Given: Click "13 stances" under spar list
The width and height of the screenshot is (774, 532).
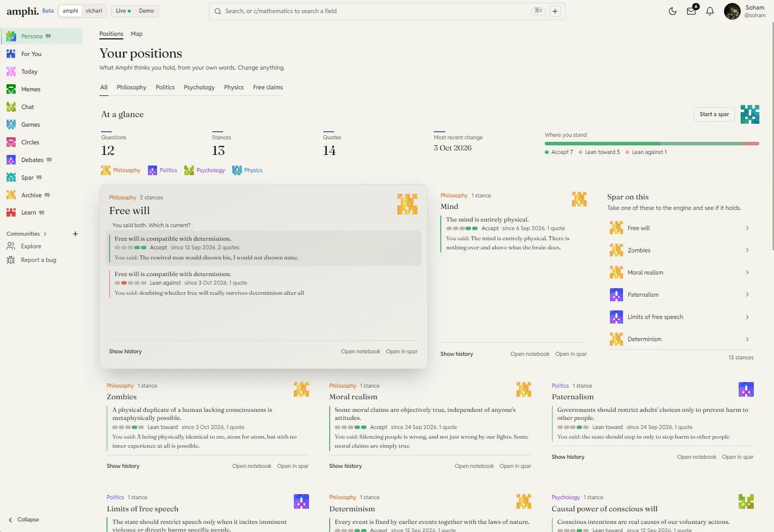Looking at the screenshot, I should point(741,357).
